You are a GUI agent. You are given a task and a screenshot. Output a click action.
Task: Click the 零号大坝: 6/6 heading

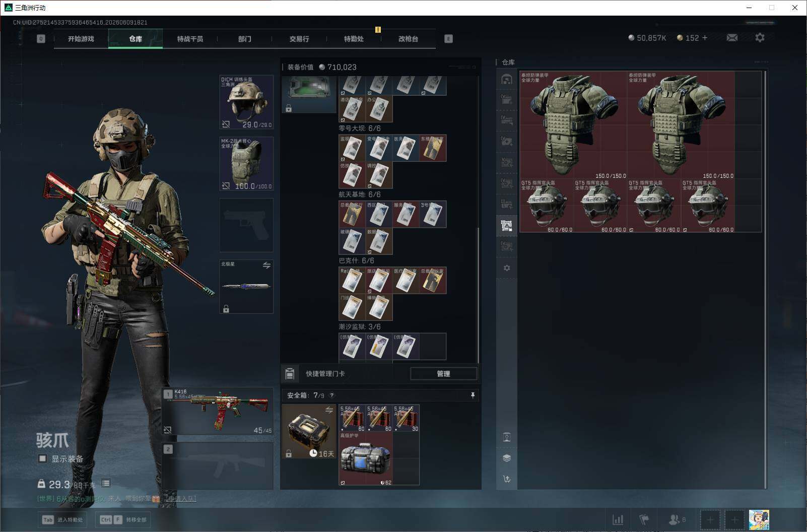(x=360, y=128)
